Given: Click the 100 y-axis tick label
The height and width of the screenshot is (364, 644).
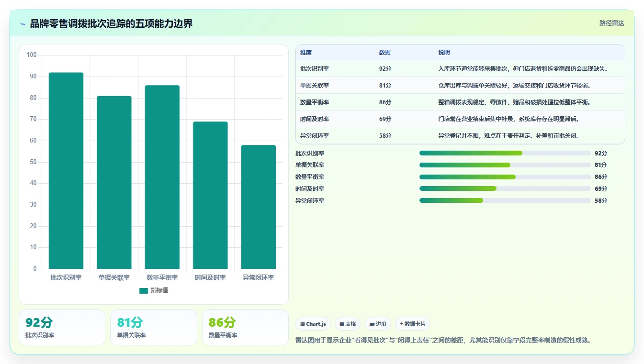Looking at the screenshot, I should point(32,55).
